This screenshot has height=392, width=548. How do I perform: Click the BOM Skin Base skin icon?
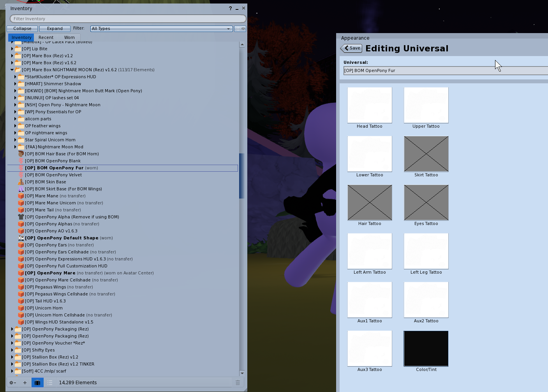(x=21, y=182)
